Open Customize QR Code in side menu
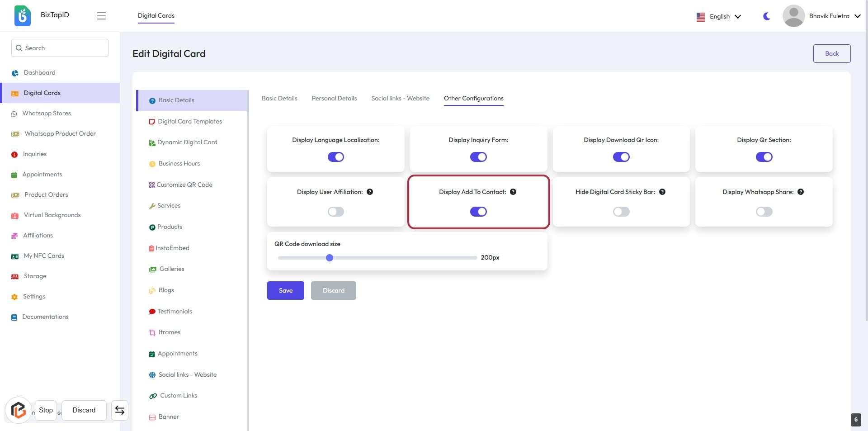 coord(184,185)
